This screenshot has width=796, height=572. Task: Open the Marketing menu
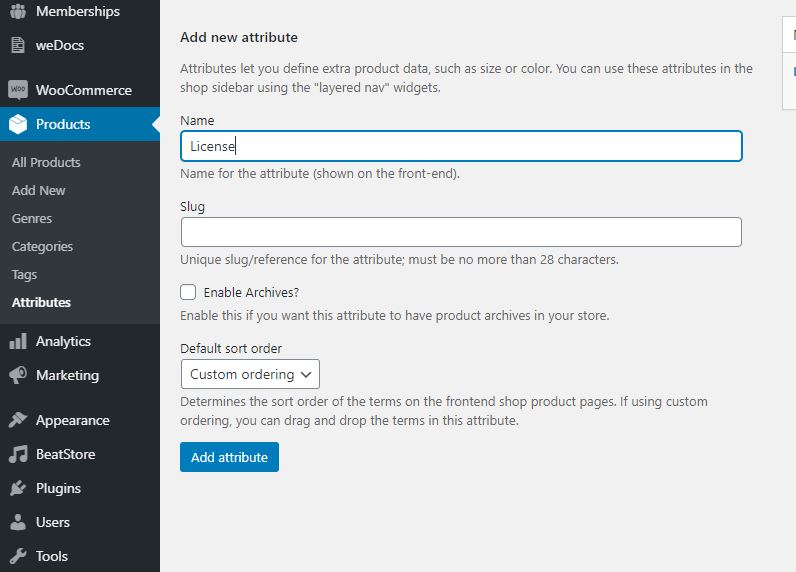[80, 375]
